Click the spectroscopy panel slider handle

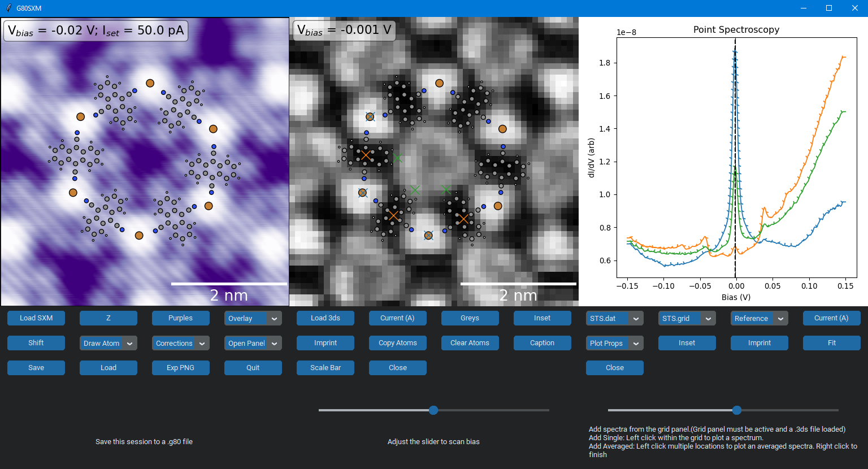(x=737, y=410)
